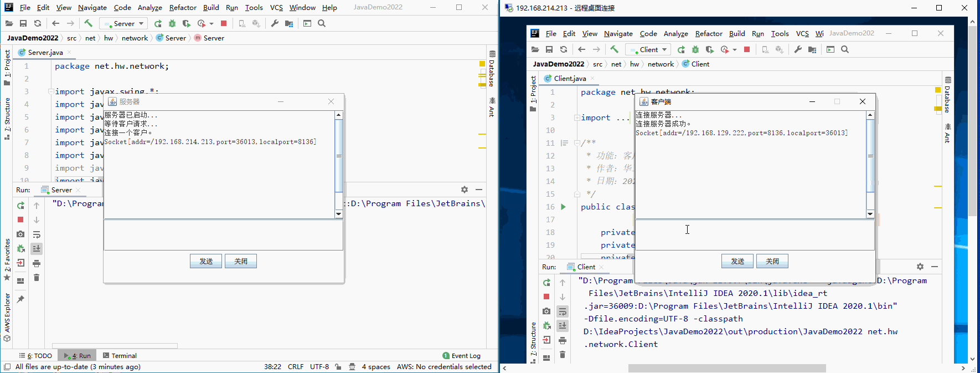
Task: Open TODO tool window tab
Action: [35, 356]
